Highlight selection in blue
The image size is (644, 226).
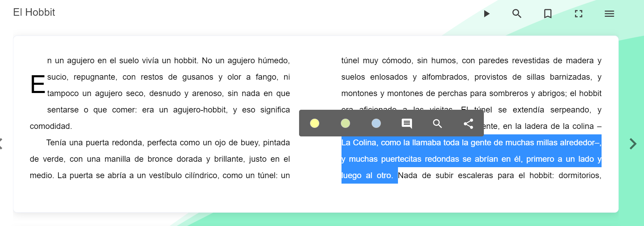[376, 123]
